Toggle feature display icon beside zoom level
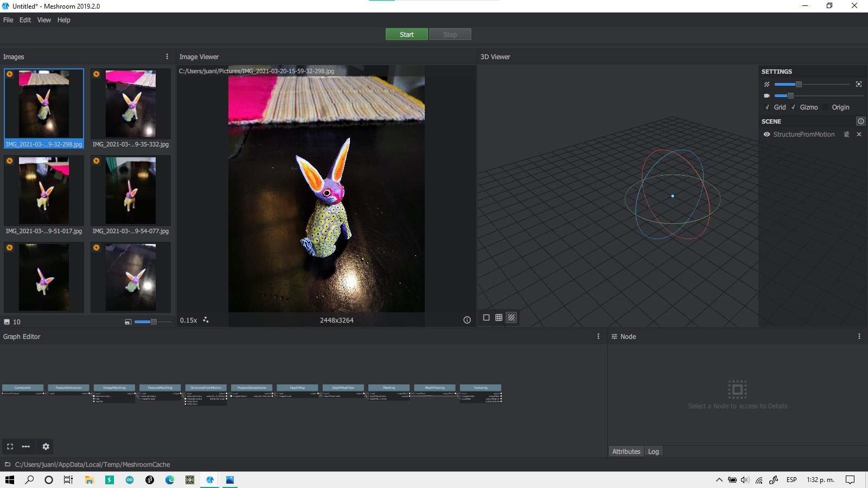868x488 pixels. pyautogui.click(x=206, y=320)
